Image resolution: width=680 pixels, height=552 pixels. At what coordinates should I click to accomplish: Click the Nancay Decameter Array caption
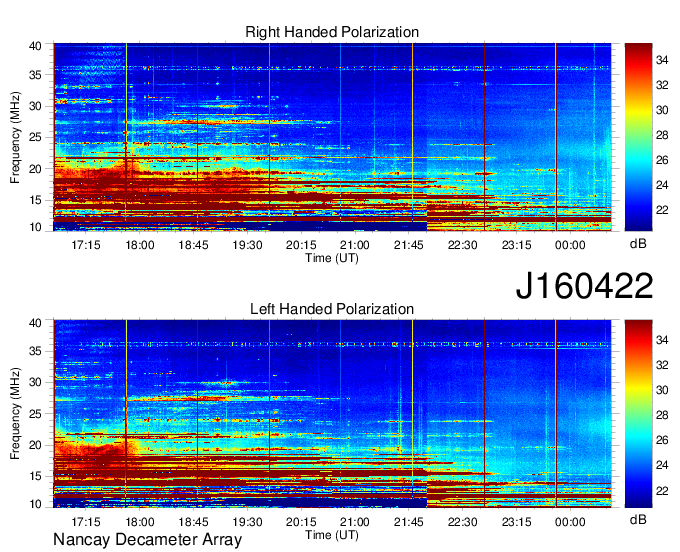coord(147,540)
